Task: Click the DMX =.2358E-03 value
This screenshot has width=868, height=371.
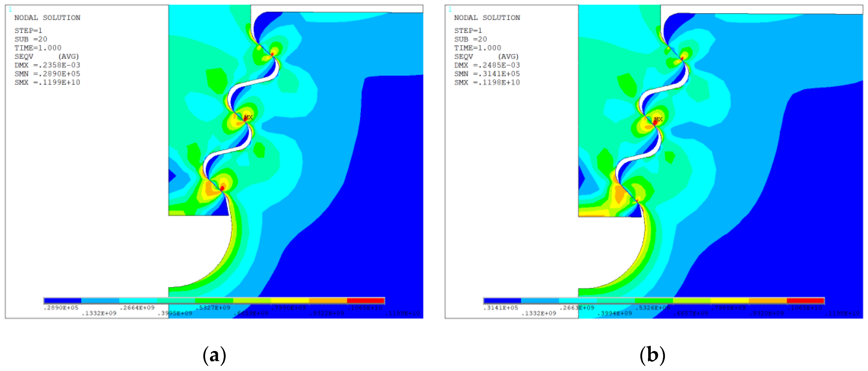Action: (47, 65)
